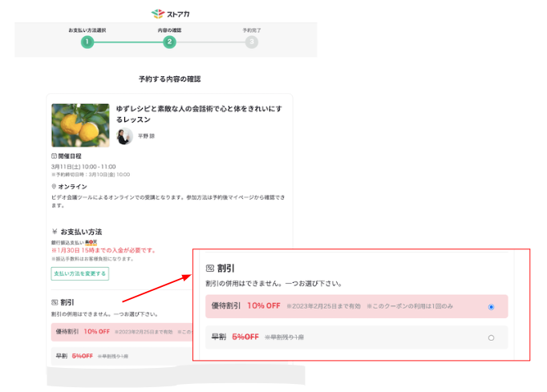Viewport: 547px width, 392px height.
Task: Click the 予約締切日時 deadline note
Action: 91,175
